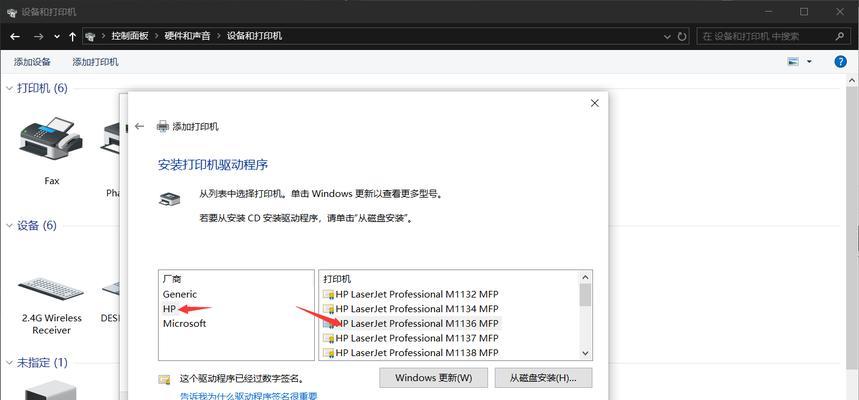The height and width of the screenshot is (400, 859).
Task: Expand the address bar history dropdown
Action: click(x=667, y=37)
